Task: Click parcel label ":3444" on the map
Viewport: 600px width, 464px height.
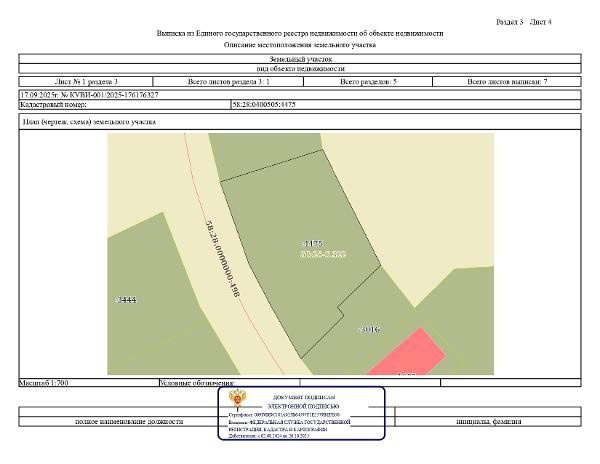Action: pos(126,300)
